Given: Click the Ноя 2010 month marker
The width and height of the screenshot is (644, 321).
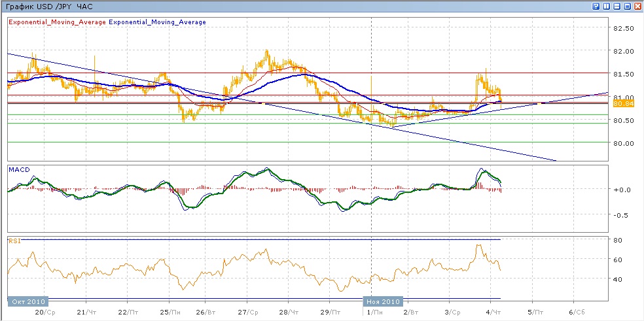Looking at the screenshot, I should pyautogui.click(x=382, y=301).
